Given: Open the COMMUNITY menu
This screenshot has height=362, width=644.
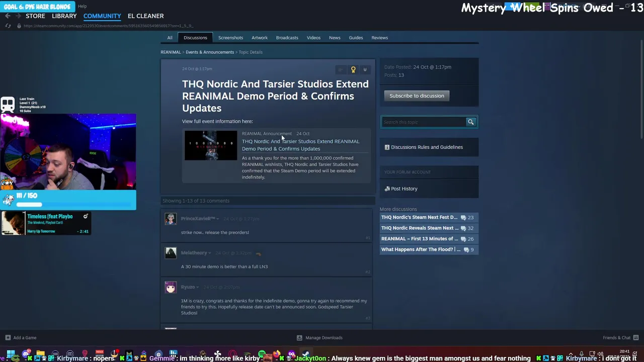Looking at the screenshot, I should coord(102,16).
